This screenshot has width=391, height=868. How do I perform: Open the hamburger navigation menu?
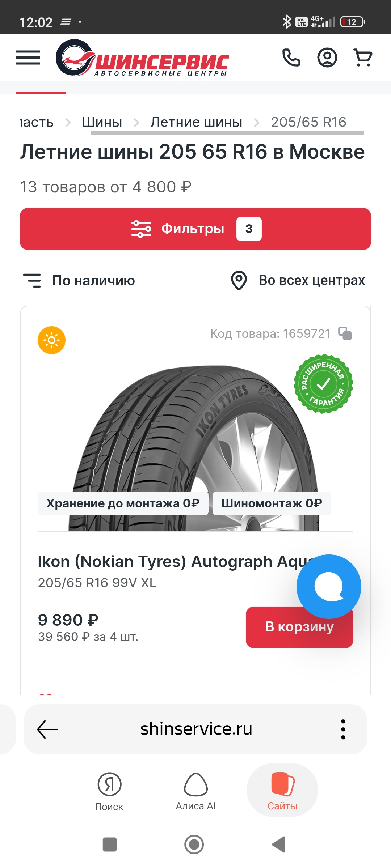[28, 58]
